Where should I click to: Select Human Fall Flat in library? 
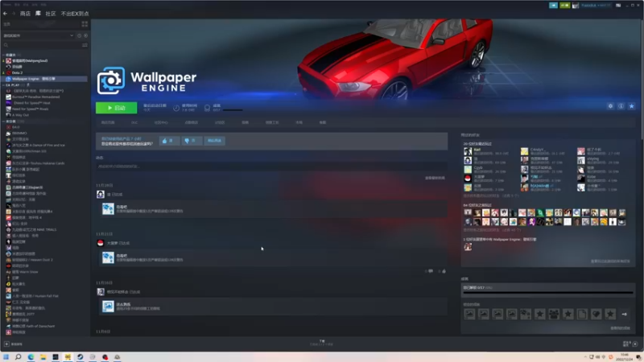click(x=35, y=296)
